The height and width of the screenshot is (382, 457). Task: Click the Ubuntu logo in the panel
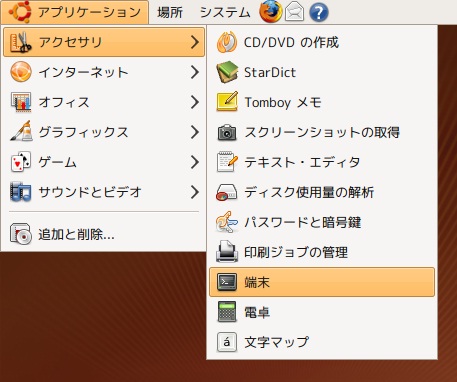(20, 12)
